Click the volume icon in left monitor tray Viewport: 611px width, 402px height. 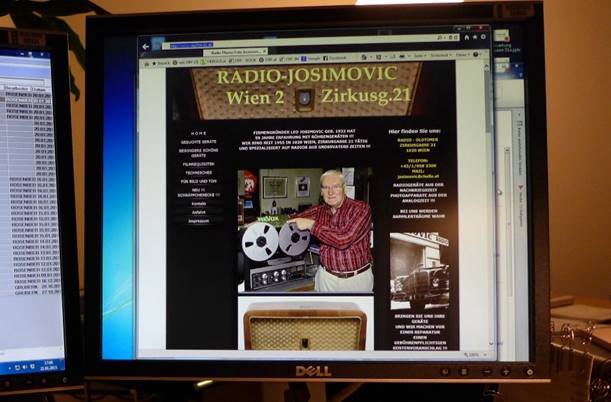(25, 367)
